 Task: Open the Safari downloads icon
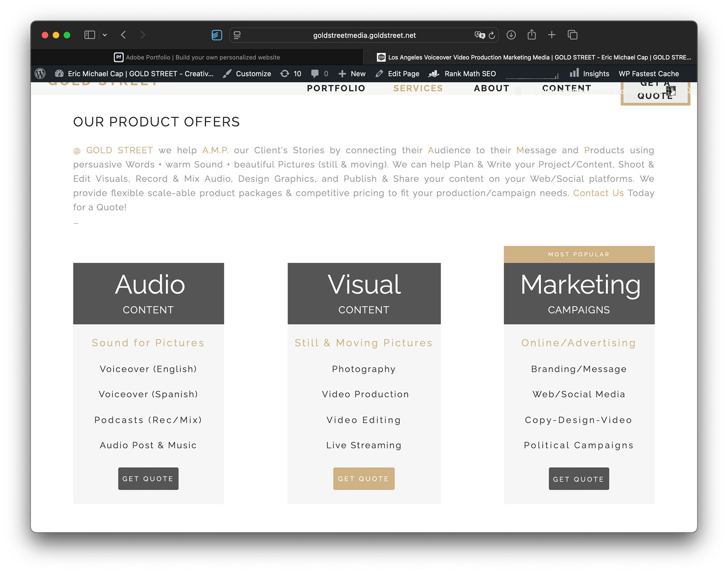point(511,35)
